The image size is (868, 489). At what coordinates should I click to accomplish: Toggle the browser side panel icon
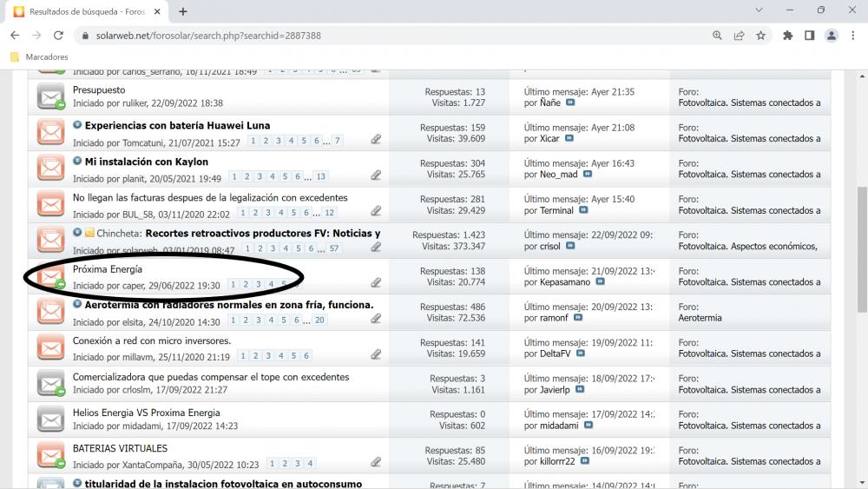(809, 36)
